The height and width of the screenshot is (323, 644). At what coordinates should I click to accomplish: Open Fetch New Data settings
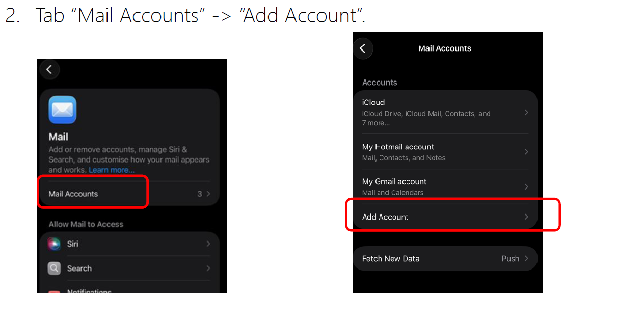445,259
